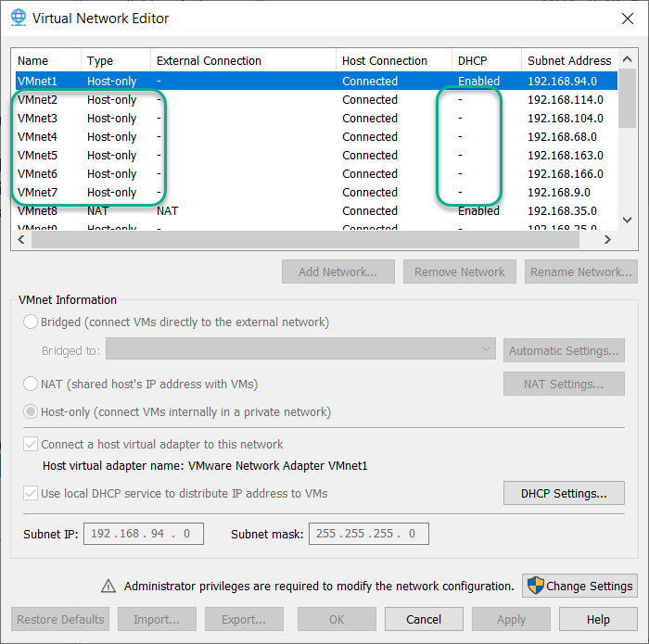
Task: Click subnet address 192.168.35.0
Action: [562, 211]
